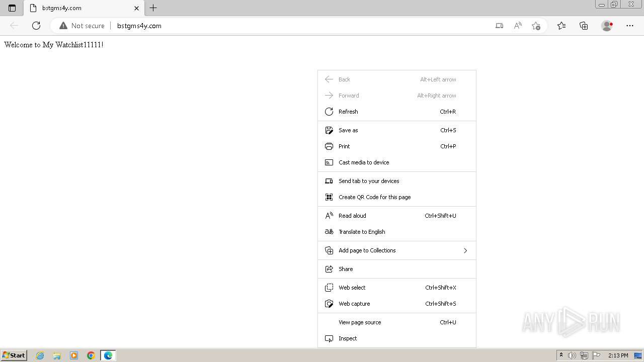Viewport: 644px width, 362px height.
Task: Expand the Add page to Collections submenu arrow
Action: click(x=465, y=250)
